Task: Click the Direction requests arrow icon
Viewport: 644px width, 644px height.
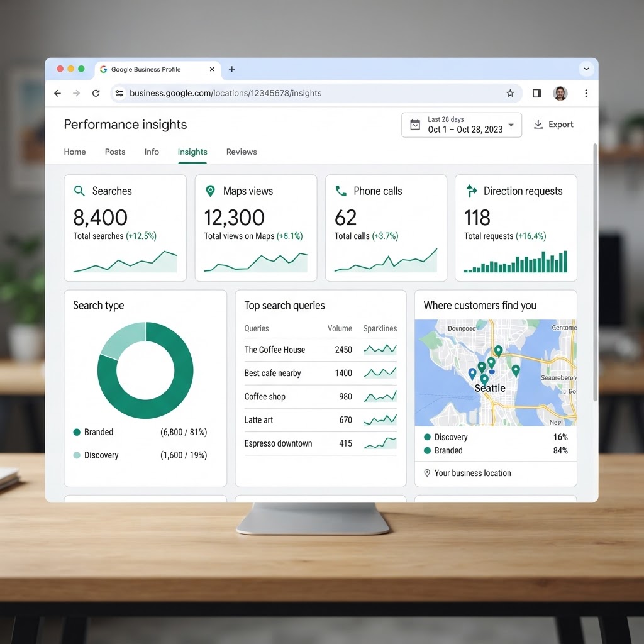Action: pos(472,191)
